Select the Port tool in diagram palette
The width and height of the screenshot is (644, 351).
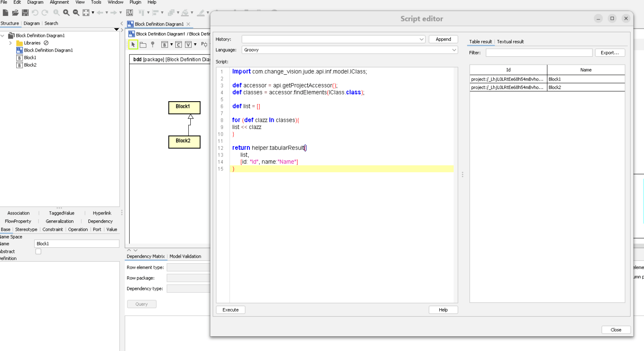(x=204, y=44)
